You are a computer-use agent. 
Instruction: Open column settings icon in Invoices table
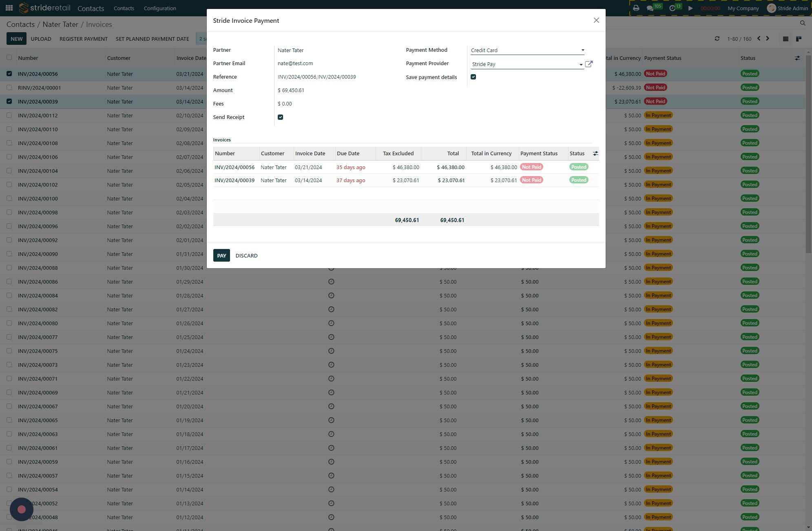595,154
